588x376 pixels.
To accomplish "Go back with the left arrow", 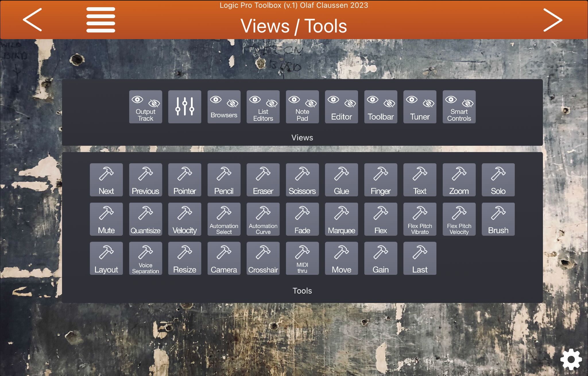I will click(x=32, y=20).
